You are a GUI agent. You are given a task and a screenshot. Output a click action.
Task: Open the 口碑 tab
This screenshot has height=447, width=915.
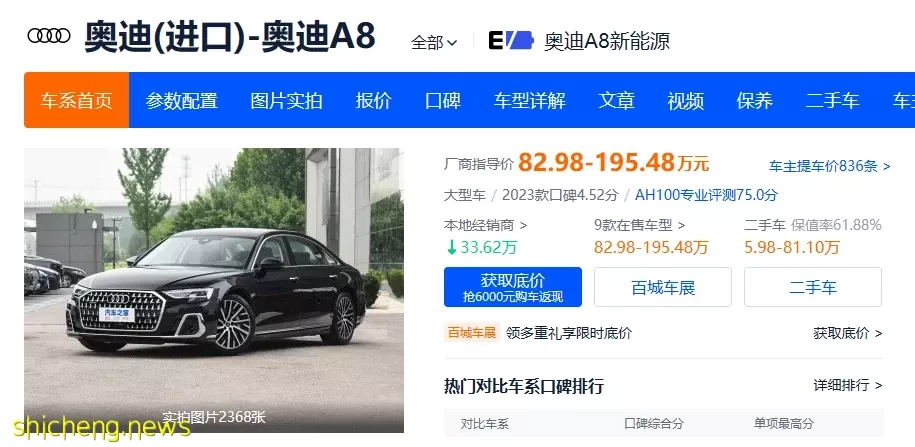click(443, 100)
